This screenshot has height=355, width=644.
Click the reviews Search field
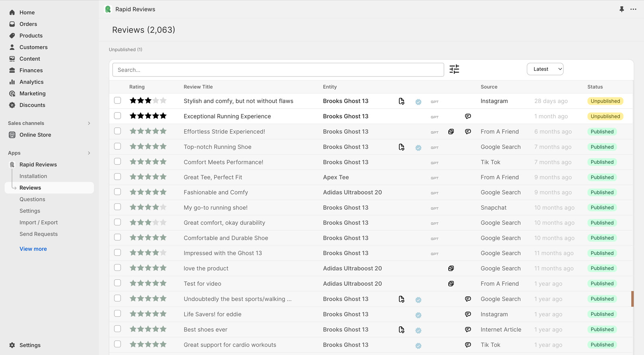coord(278,70)
